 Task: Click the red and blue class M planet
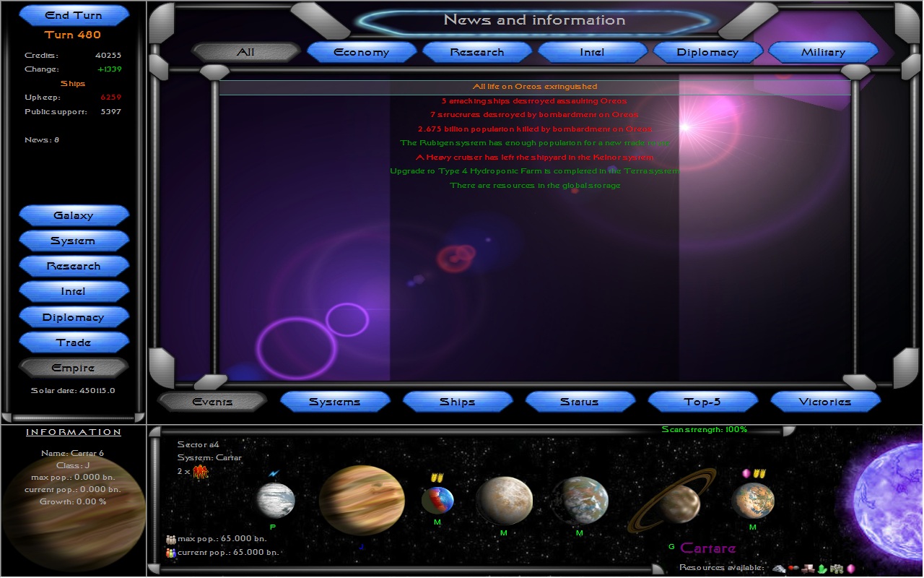pyautogui.click(x=437, y=500)
